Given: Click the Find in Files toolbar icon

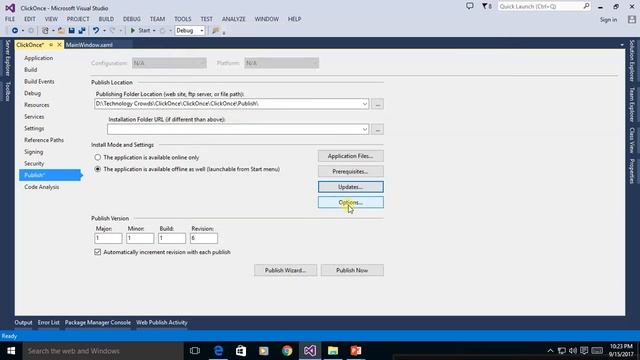Looking at the screenshot, I should (x=216, y=31).
